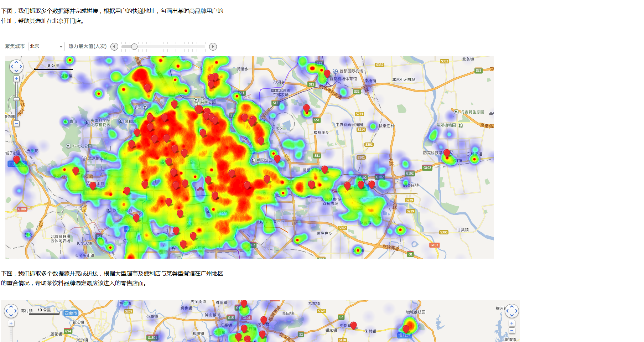This screenshot has width=644, height=342.
Task: Click the park icon beside 朝阳公园
Action: [253, 160]
